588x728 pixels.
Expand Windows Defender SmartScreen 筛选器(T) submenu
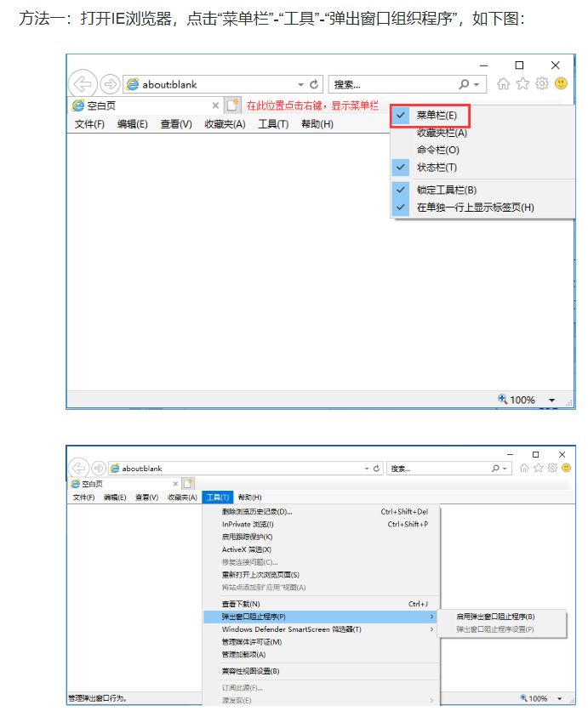click(321, 629)
